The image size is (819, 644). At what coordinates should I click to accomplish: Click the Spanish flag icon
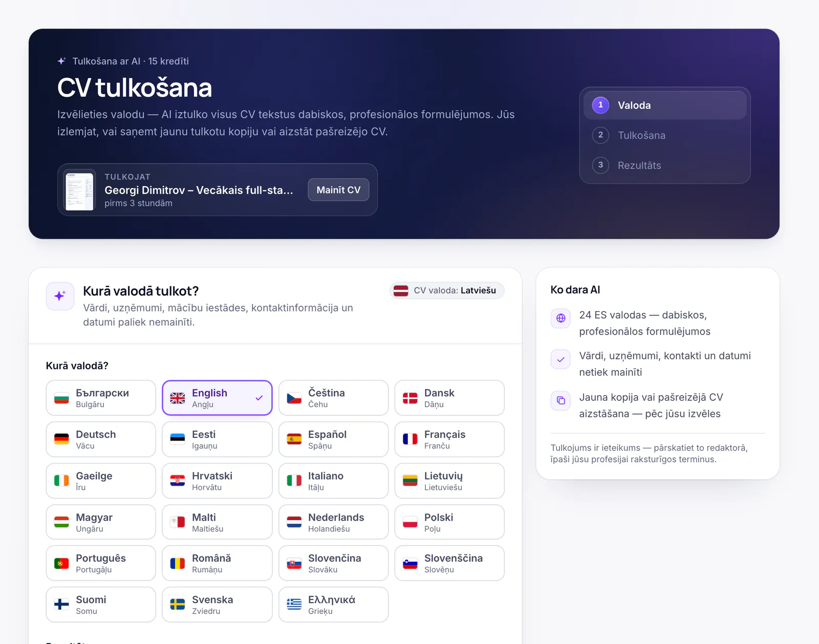pos(294,439)
